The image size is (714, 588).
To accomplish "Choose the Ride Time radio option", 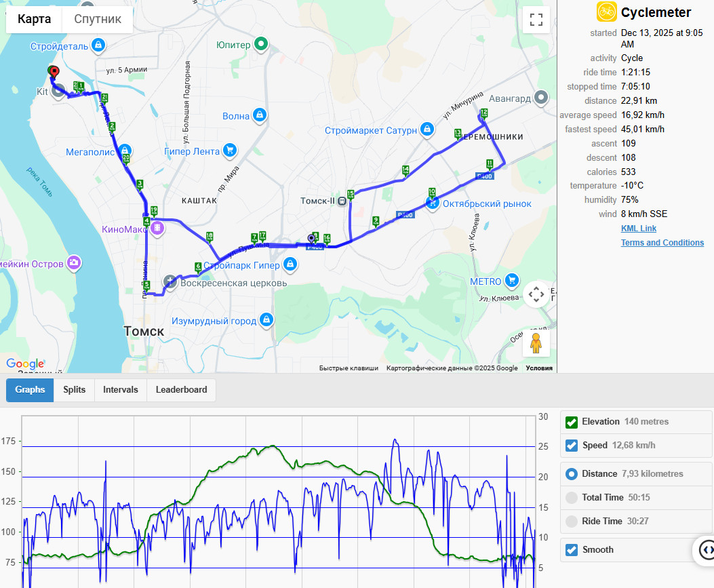I will point(572,521).
